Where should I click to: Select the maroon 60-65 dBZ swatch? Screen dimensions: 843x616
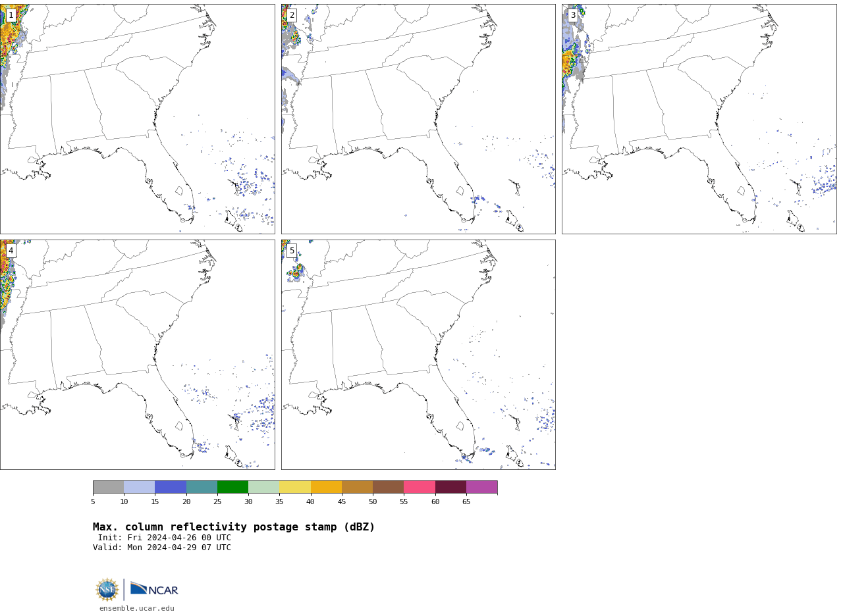pos(450,487)
